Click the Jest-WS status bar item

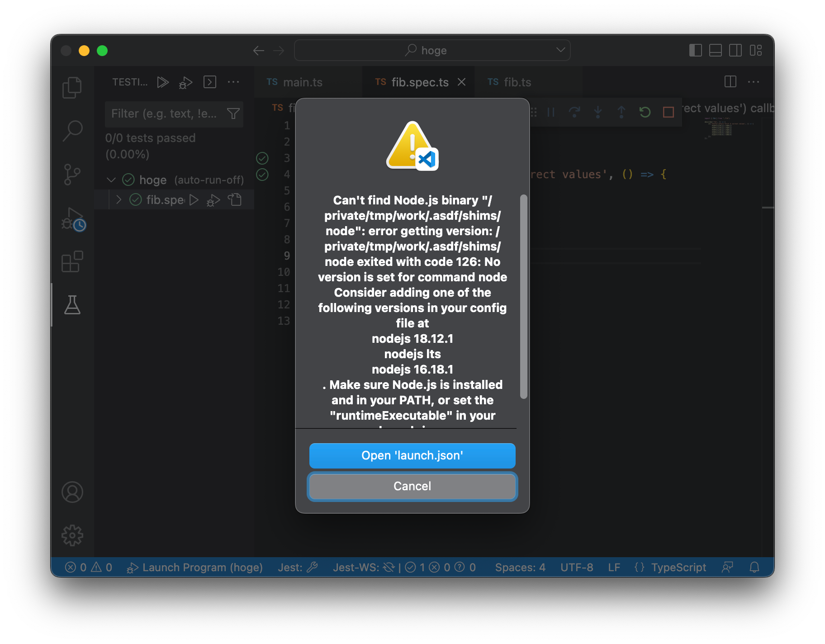point(404,567)
